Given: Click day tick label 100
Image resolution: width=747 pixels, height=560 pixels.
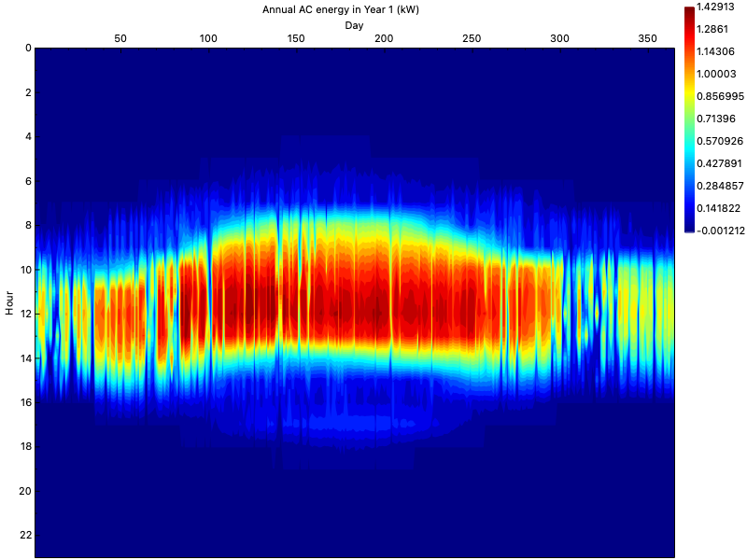Looking at the screenshot, I should (x=208, y=38).
